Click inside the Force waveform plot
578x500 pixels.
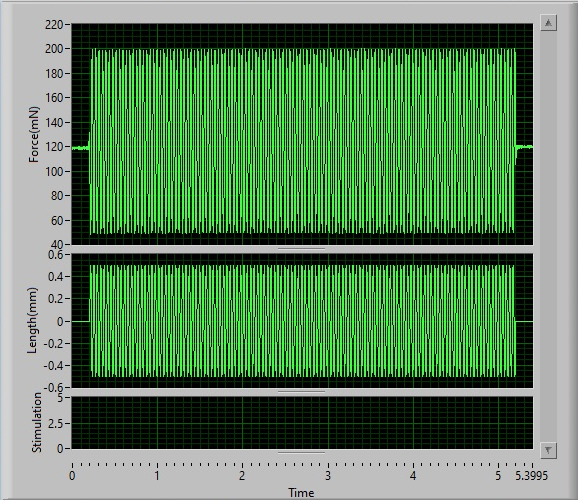(302, 134)
